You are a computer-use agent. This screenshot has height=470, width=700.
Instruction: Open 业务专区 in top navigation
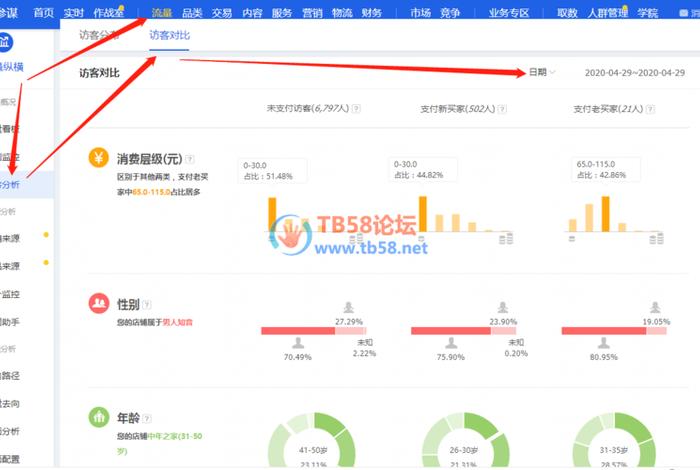click(508, 12)
